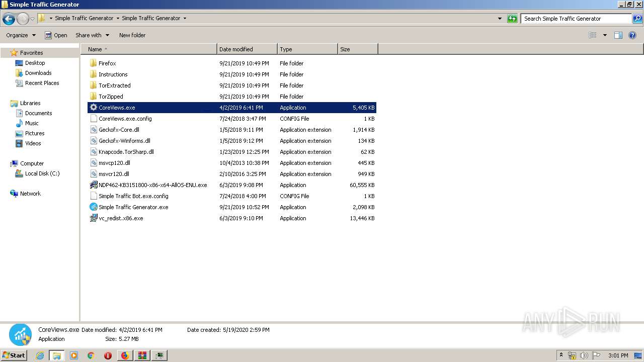
Task: Select the Geckofx-Winforms.dll file
Action: pos(232,141)
